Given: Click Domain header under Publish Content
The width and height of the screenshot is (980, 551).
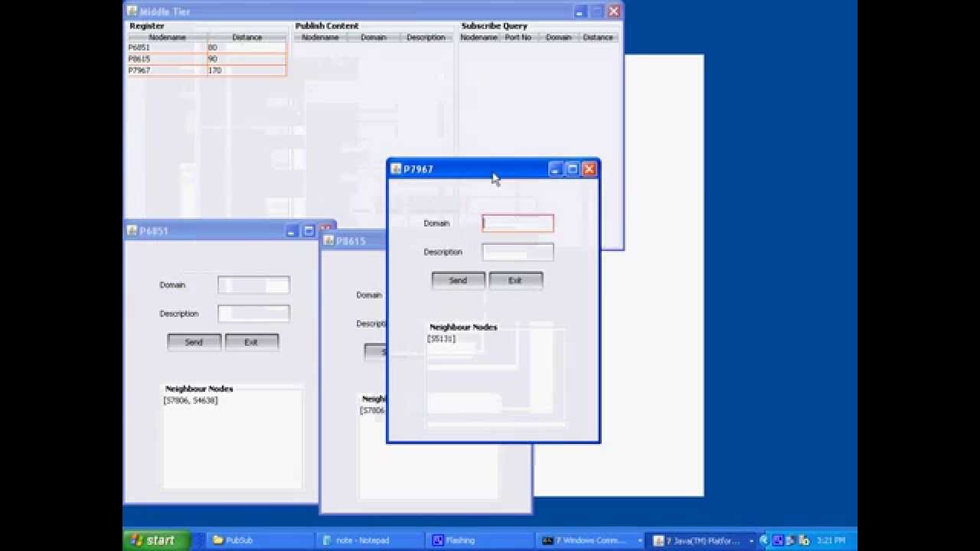Looking at the screenshot, I should point(374,37).
